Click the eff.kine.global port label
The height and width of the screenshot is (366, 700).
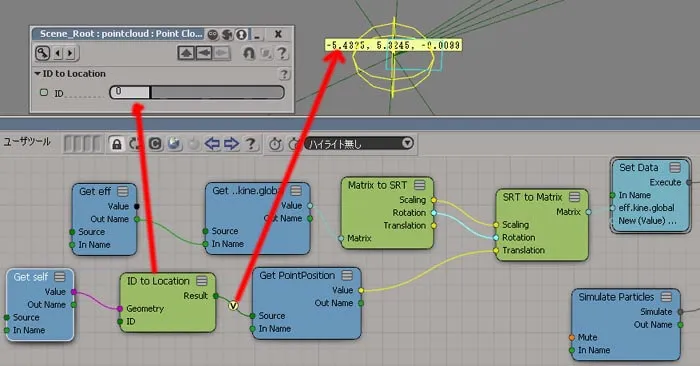646,208
